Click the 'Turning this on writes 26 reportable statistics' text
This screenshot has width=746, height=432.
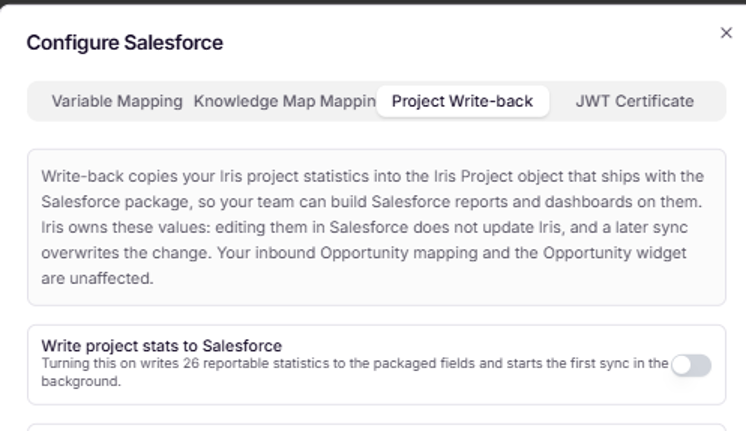[355, 372]
